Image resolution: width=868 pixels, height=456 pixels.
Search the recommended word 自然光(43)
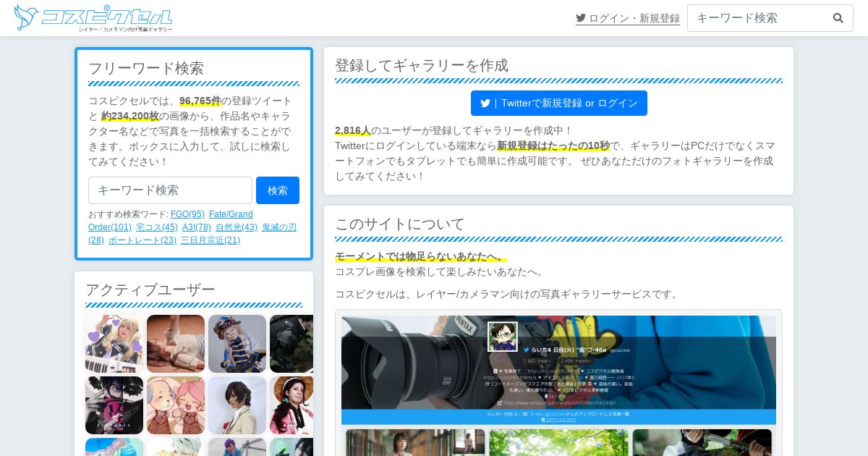237,227
